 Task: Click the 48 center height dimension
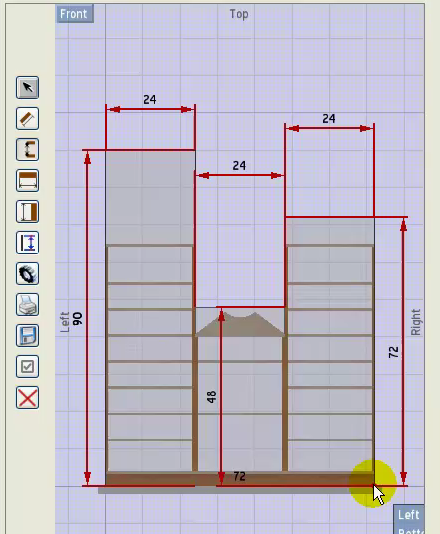(211, 397)
